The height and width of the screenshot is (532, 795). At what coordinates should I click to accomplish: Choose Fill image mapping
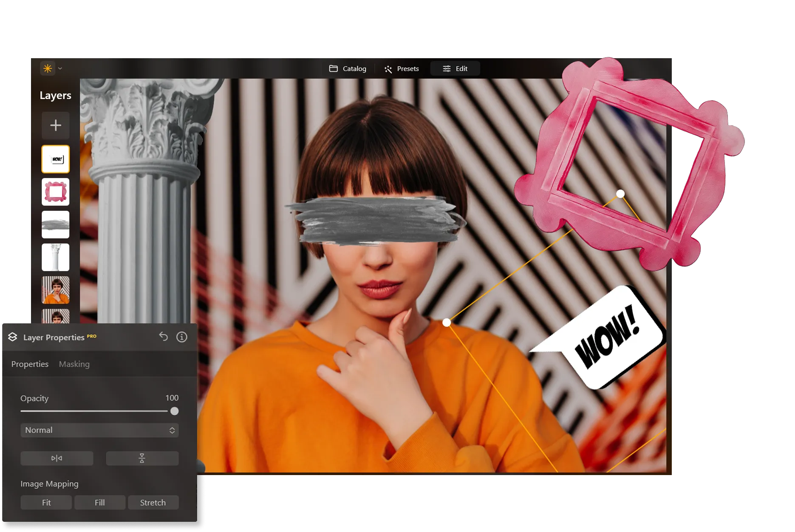click(x=100, y=502)
